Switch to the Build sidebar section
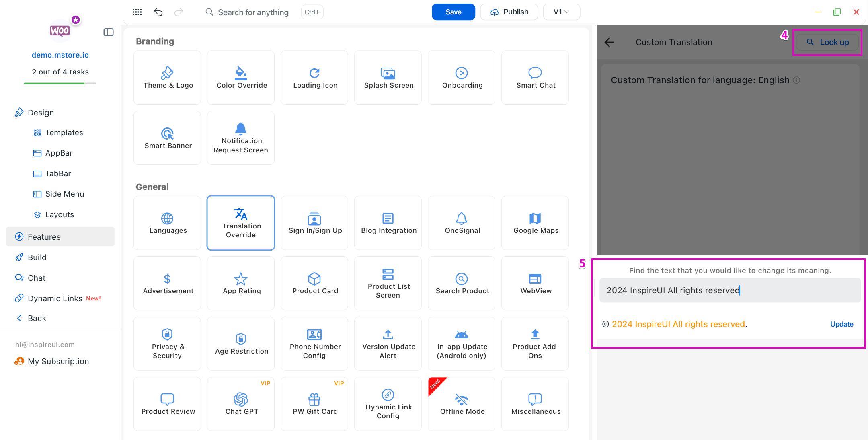The height and width of the screenshot is (440, 868). point(37,257)
